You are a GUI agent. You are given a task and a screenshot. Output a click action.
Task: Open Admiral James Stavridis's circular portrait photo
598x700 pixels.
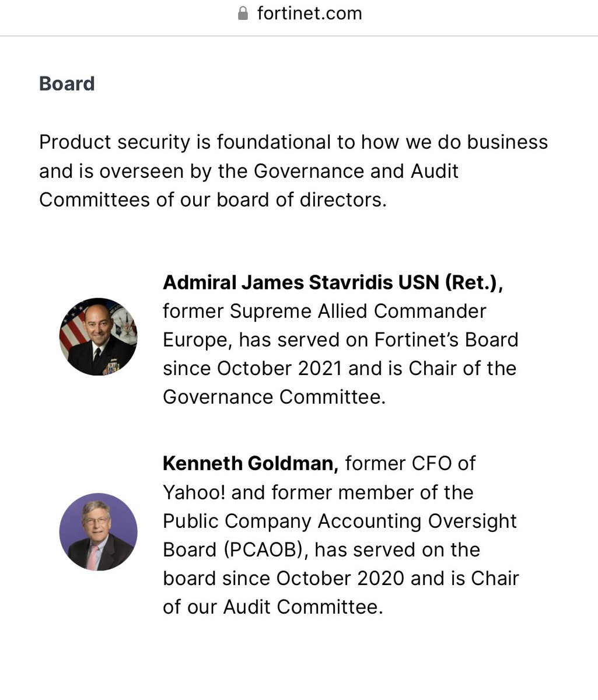tap(98, 337)
